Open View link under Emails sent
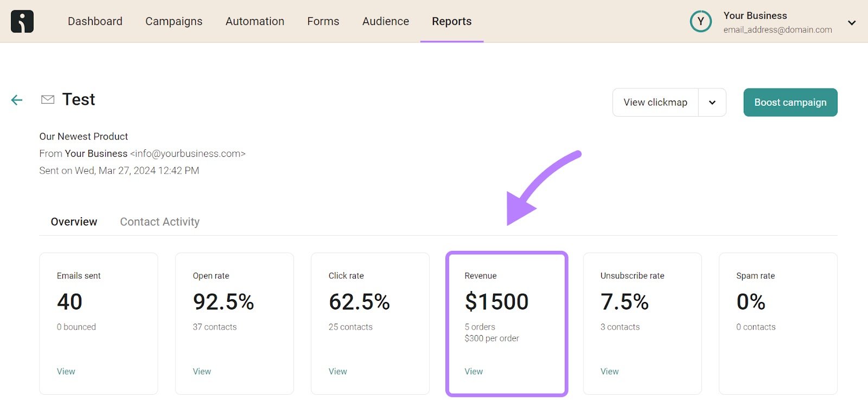868x410 pixels. [66, 371]
